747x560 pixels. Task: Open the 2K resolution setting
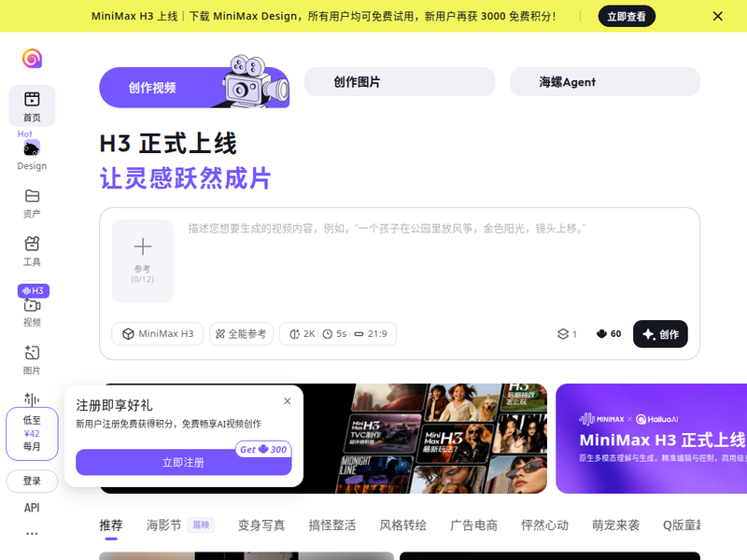(x=303, y=334)
